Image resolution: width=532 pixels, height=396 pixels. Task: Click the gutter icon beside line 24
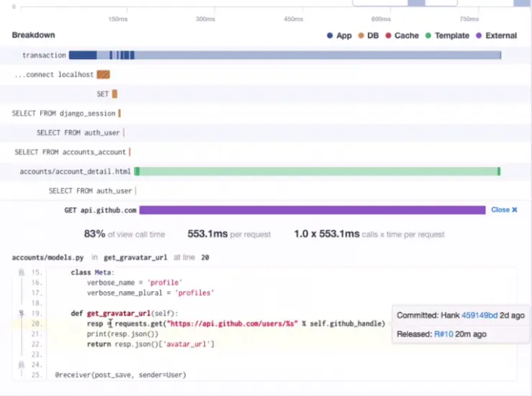click(21, 364)
